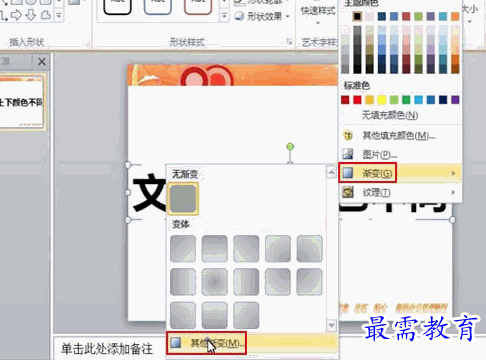Pick the black theme color swatch
Image resolution: width=486 pixels, height=360 pixels.
pyautogui.click(x=357, y=16)
